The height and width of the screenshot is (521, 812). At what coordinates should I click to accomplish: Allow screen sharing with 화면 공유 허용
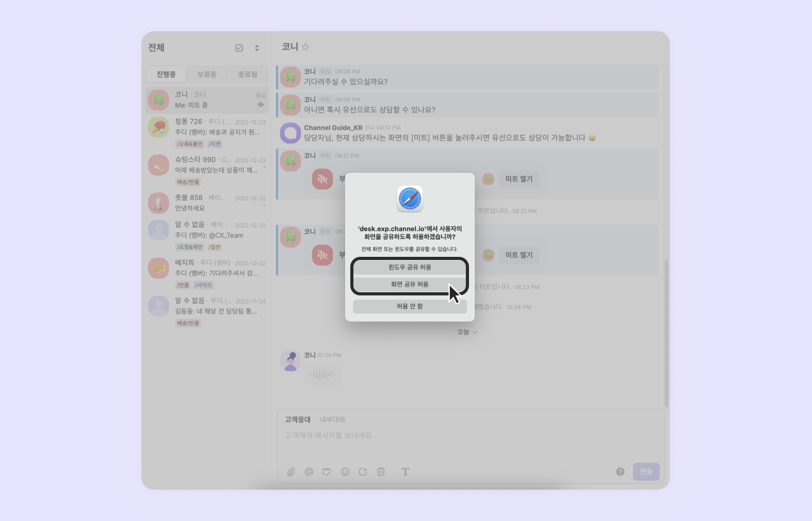point(410,284)
